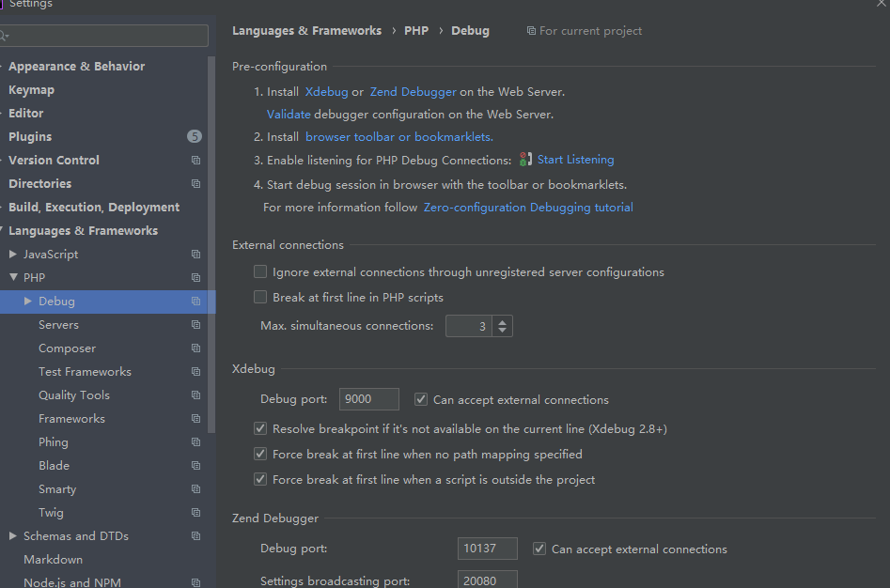
Task: Open Zero-configuration Debugging tutorial link
Action: (528, 208)
